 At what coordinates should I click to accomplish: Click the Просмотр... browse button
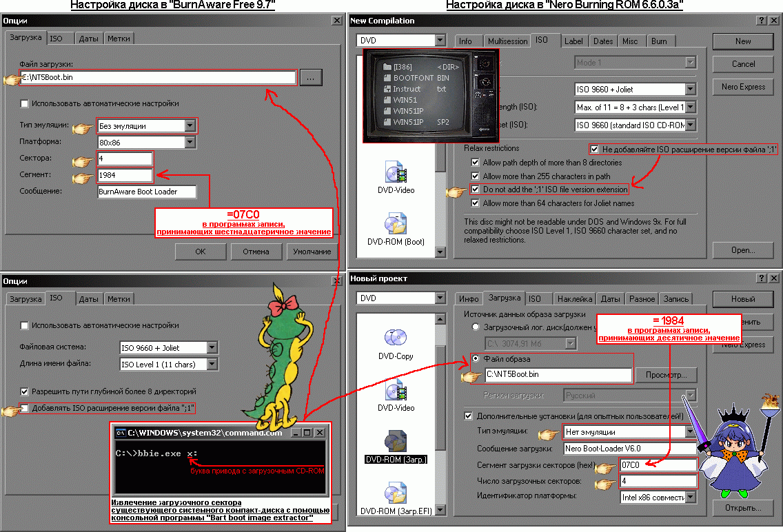click(666, 375)
